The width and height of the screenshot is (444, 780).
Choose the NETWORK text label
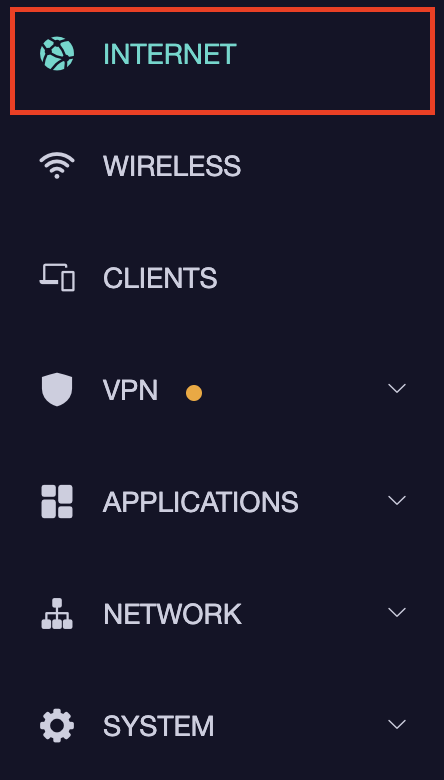pyautogui.click(x=173, y=614)
